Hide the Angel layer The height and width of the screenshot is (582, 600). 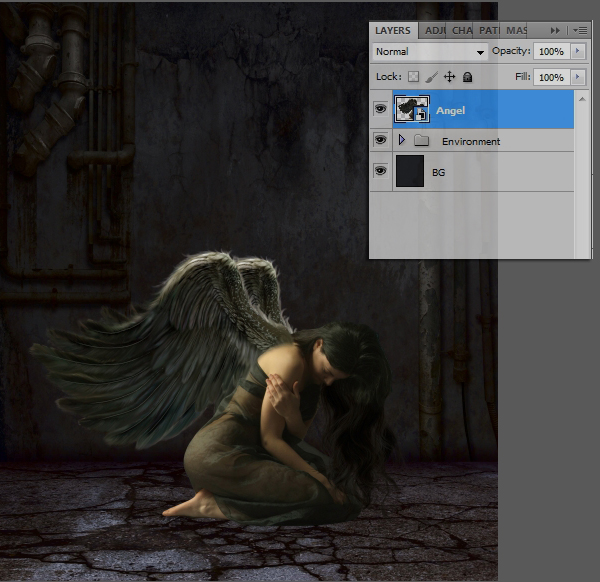point(380,110)
